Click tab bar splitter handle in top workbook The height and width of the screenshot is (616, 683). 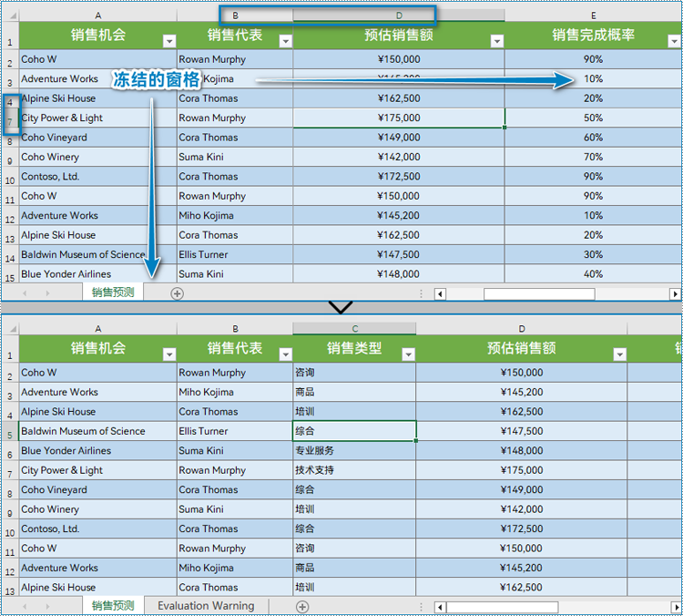tap(422, 293)
